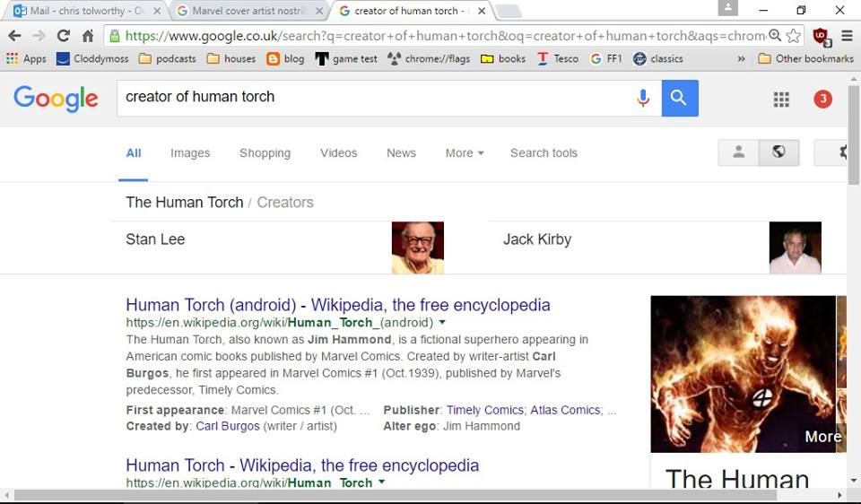Expand the Human_Torch_(android) URL dropdown arrow

[442, 322]
